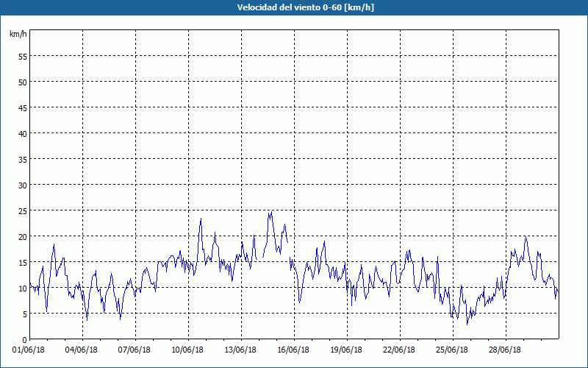The width and height of the screenshot is (588, 368).
Task: Click the y-axis value '55'
Action: [x=23, y=57]
